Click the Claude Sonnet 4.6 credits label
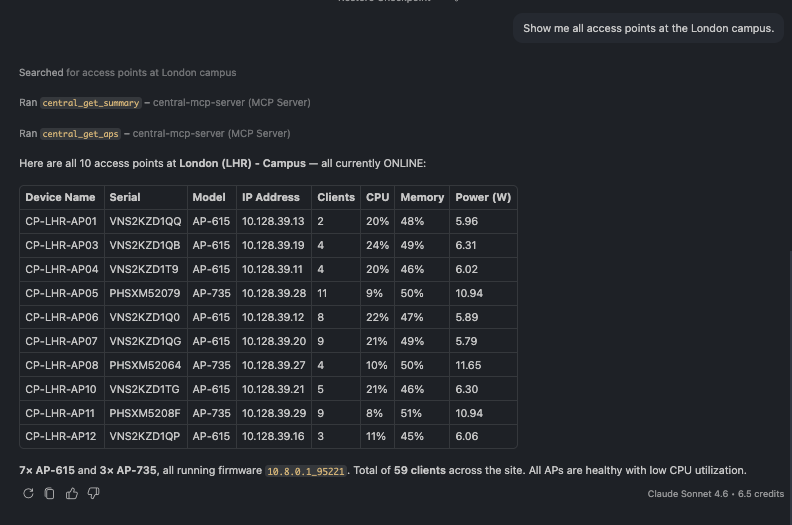Viewport: 792px width, 525px height. click(x=716, y=494)
